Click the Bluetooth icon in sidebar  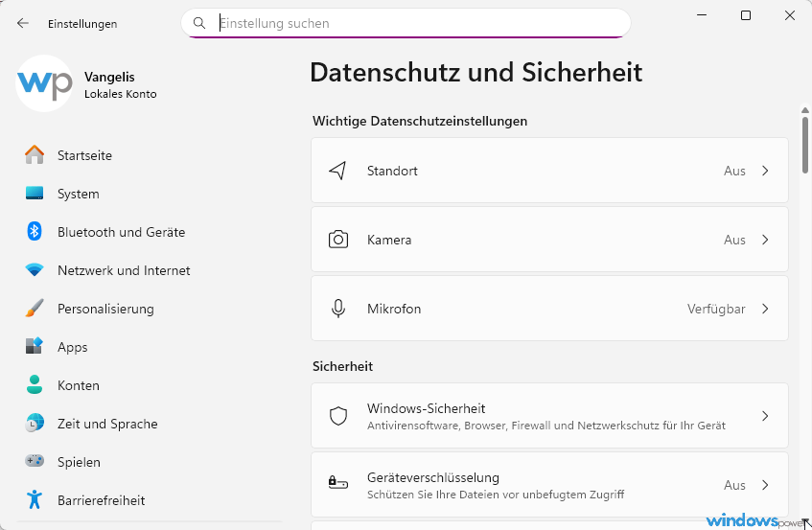point(35,231)
